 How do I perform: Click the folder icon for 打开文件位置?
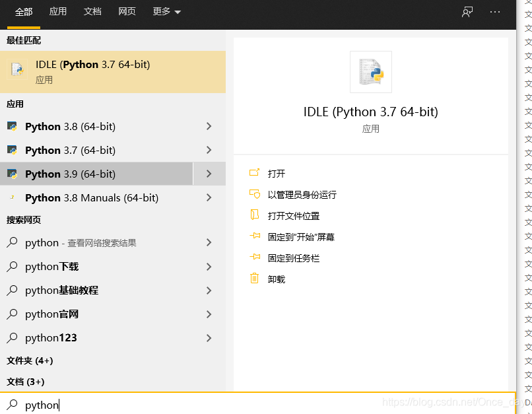pyautogui.click(x=255, y=215)
